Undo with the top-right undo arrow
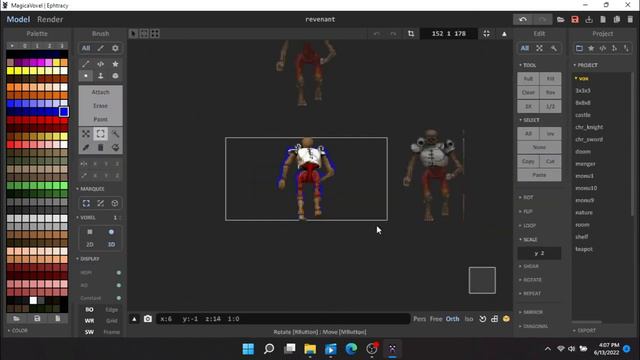This screenshot has height=360, width=640. 523,20
